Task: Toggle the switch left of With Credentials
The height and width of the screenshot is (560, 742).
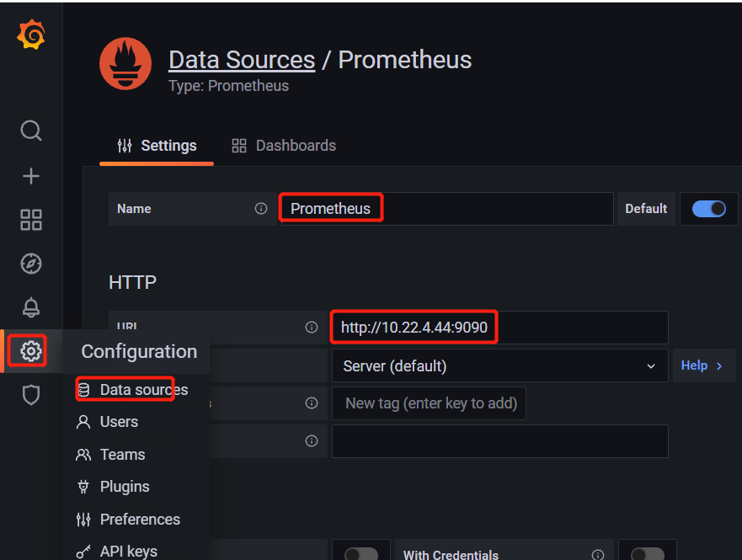Action: click(x=360, y=552)
